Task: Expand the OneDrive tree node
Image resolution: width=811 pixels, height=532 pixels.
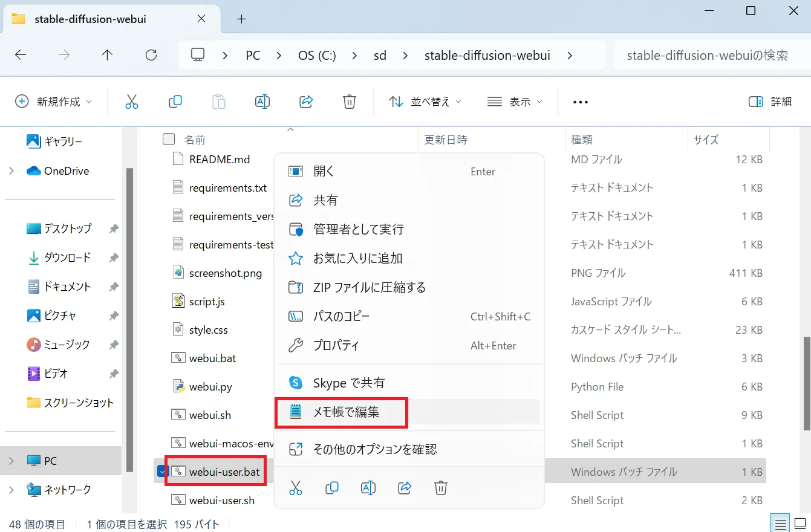Action: point(11,171)
